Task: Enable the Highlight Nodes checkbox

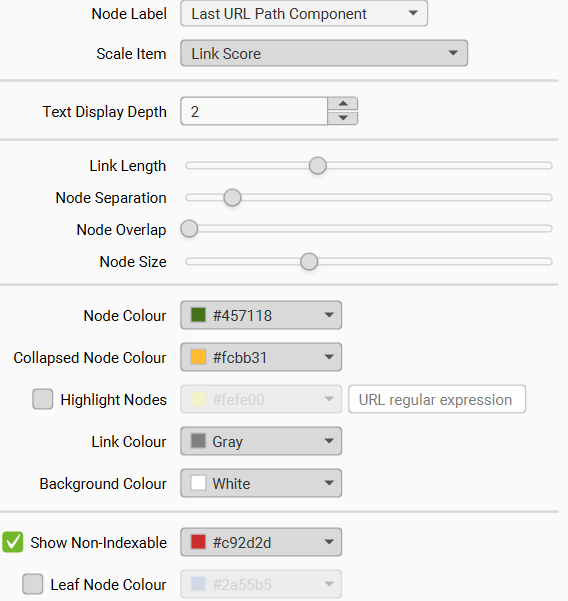Action: pos(43,399)
